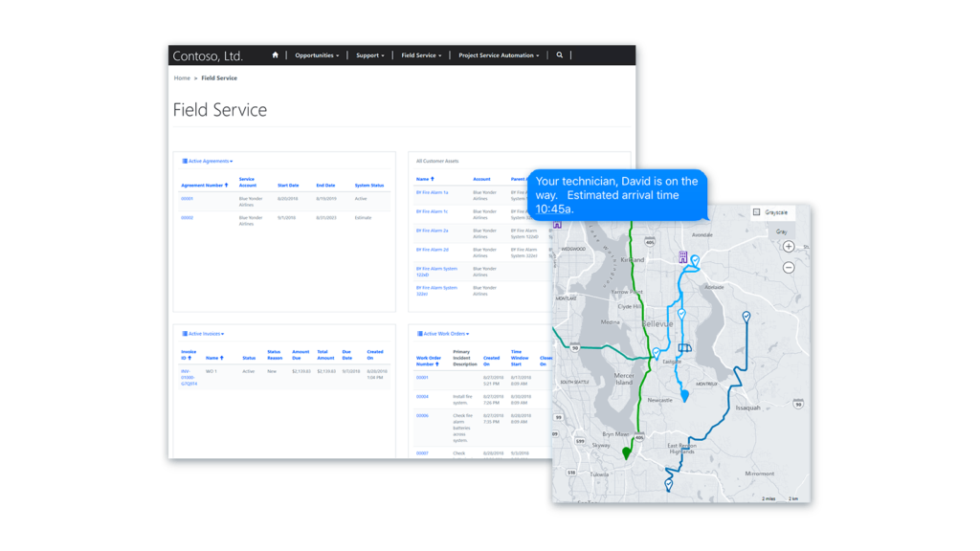Image resolution: width=980 pixels, height=551 pixels.
Task: Expand the Field Service menu dropdown
Action: coord(422,55)
